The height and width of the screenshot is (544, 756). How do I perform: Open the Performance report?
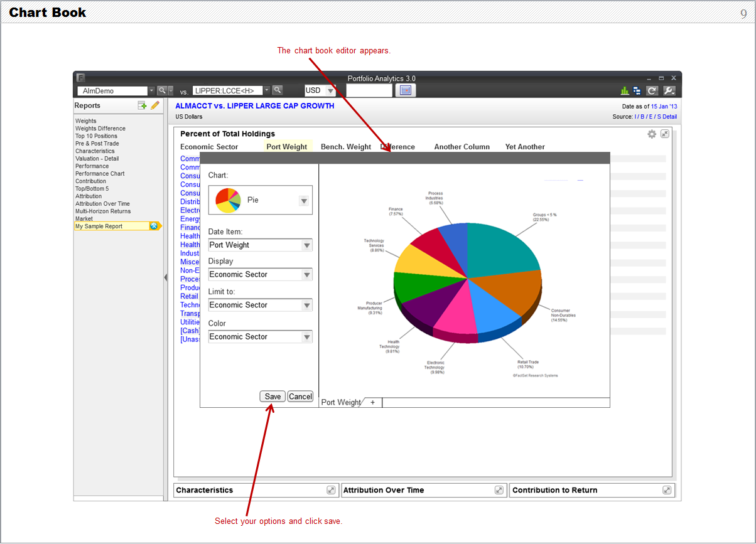click(x=92, y=166)
